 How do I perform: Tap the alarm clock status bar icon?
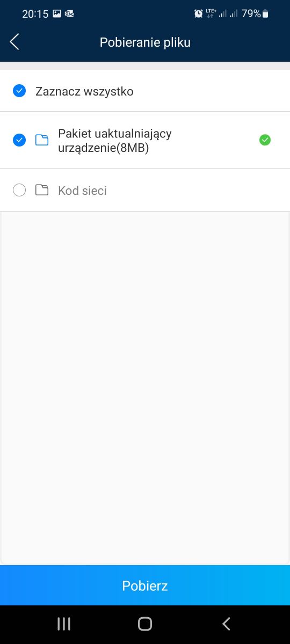tap(199, 13)
